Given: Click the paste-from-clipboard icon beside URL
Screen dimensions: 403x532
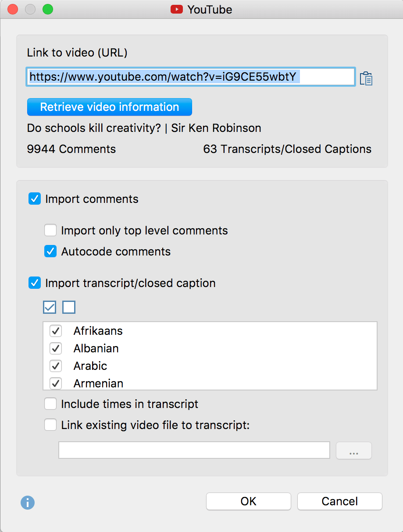Looking at the screenshot, I should [x=366, y=78].
